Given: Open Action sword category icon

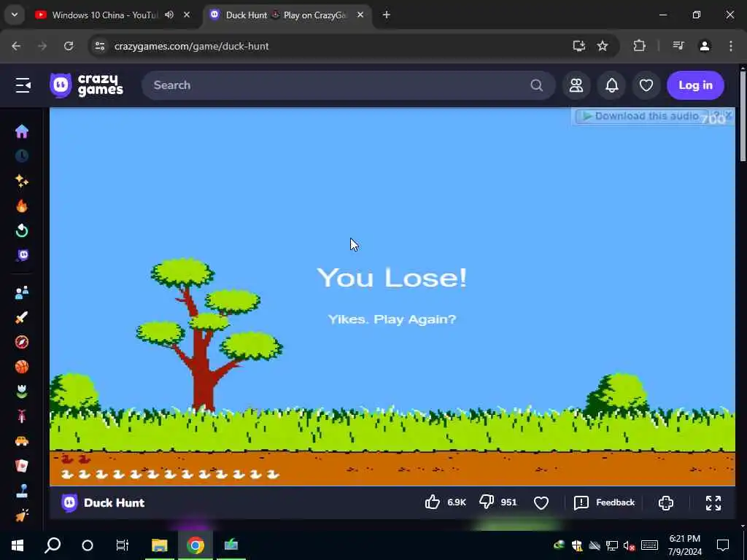Looking at the screenshot, I should (x=21, y=317).
